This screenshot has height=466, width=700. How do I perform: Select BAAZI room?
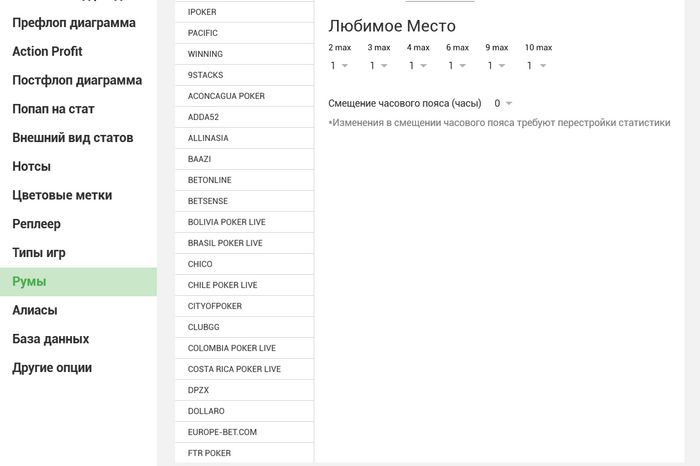244,159
